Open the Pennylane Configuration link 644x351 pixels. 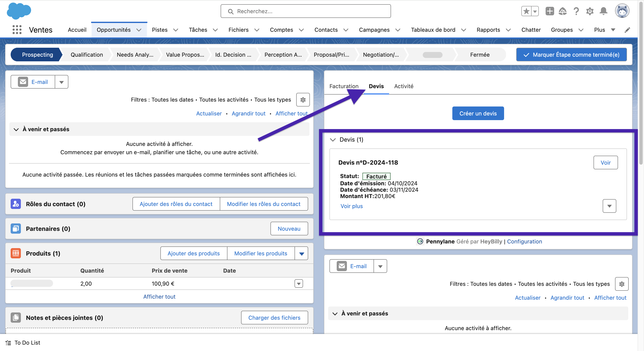coord(524,242)
